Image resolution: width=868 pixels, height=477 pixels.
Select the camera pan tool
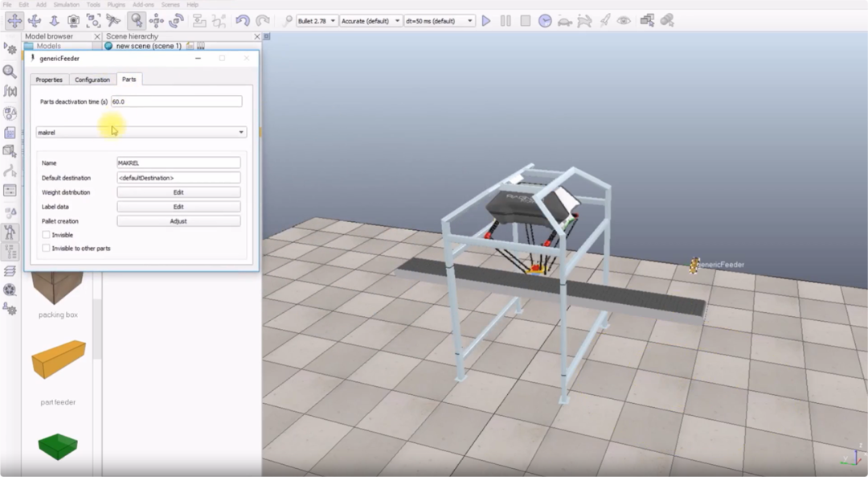pos(14,21)
